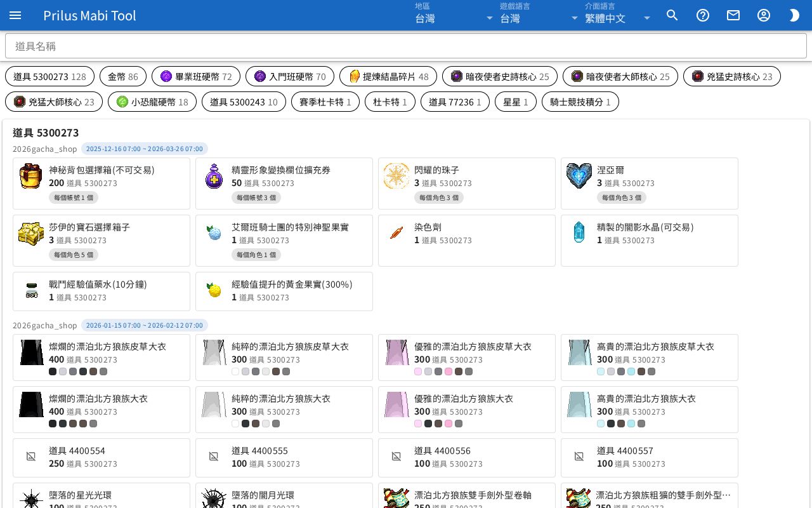Click the 道具名稱 search input field
Screen dimensions: 812x508
[x=406, y=46]
